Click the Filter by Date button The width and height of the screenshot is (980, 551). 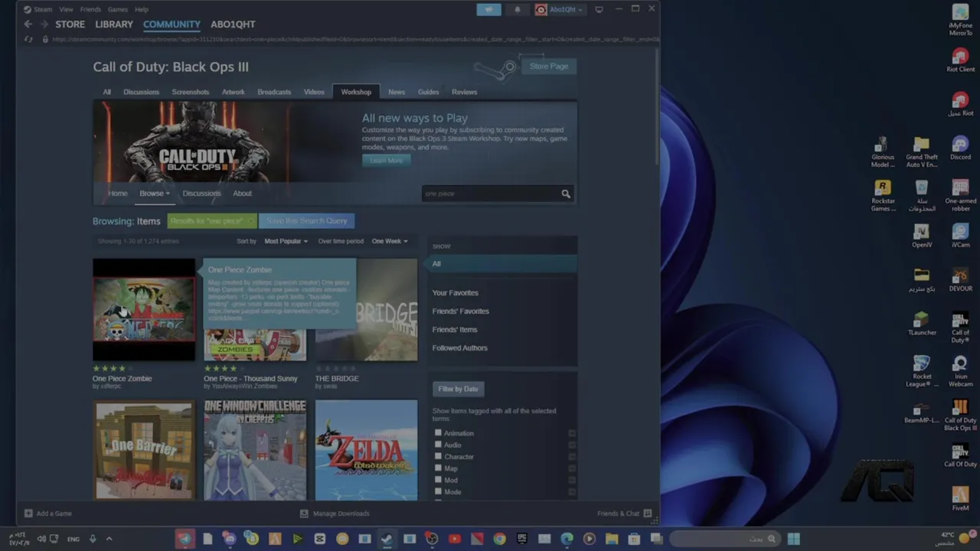click(x=458, y=389)
